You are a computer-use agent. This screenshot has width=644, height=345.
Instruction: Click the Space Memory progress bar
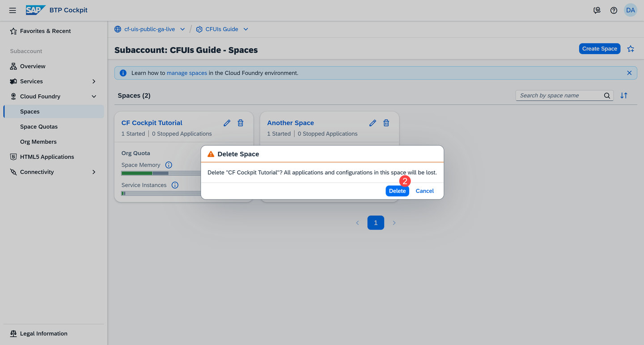[x=161, y=174]
